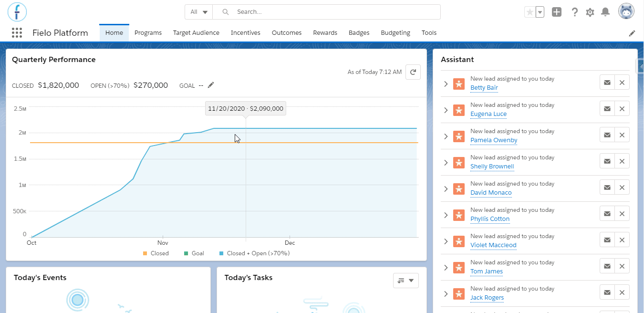644x313 pixels.
Task: Expand the Pamela Owenby assistant item
Action: point(446,136)
